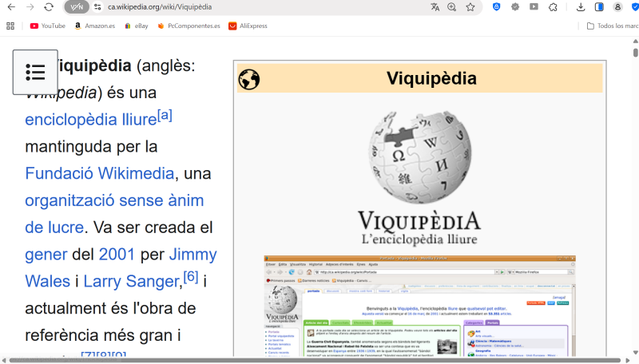Reload the current Viquipèdia page
The image size is (639, 364).
pos(49,7)
